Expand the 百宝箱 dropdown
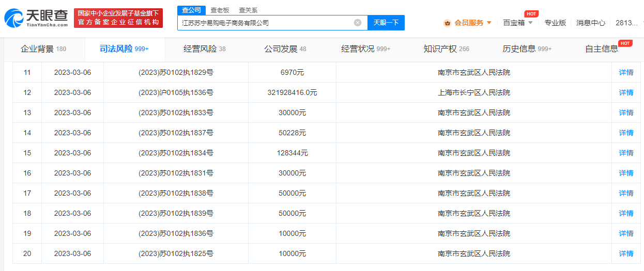This screenshot has width=644, height=271. (530, 23)
